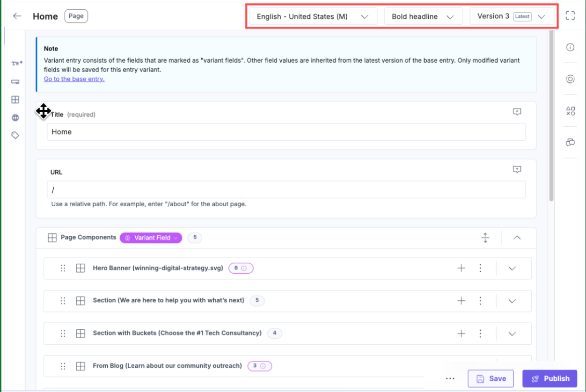This screenshot has height=392, width=586.
Task: Click the info badge showing 3 on From Blog
Action: [260, 366]
